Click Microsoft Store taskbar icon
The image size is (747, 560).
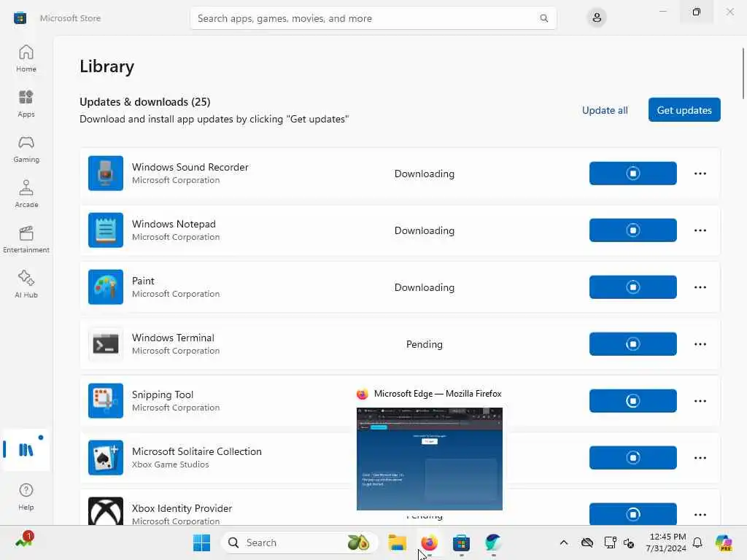pos(461,542)
